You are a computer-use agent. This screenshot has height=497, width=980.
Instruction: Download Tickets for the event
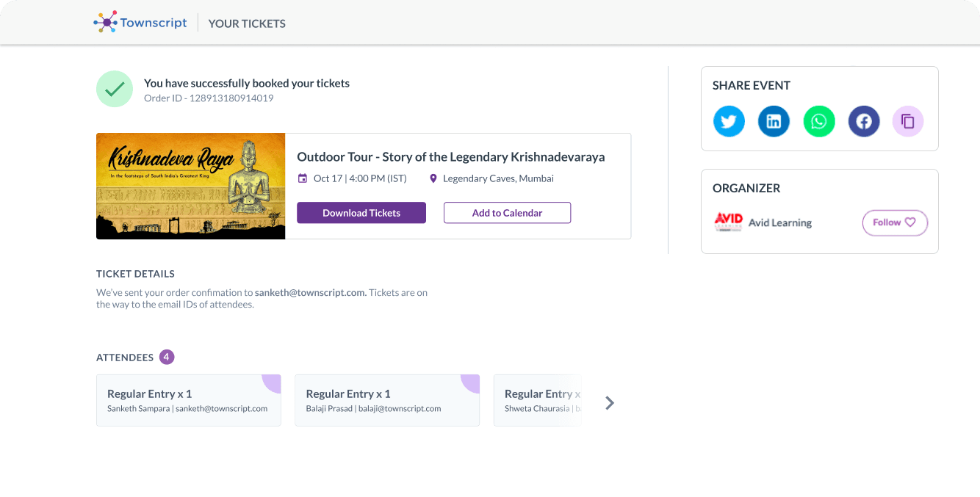pyautogui.click(x=361, y=213)
